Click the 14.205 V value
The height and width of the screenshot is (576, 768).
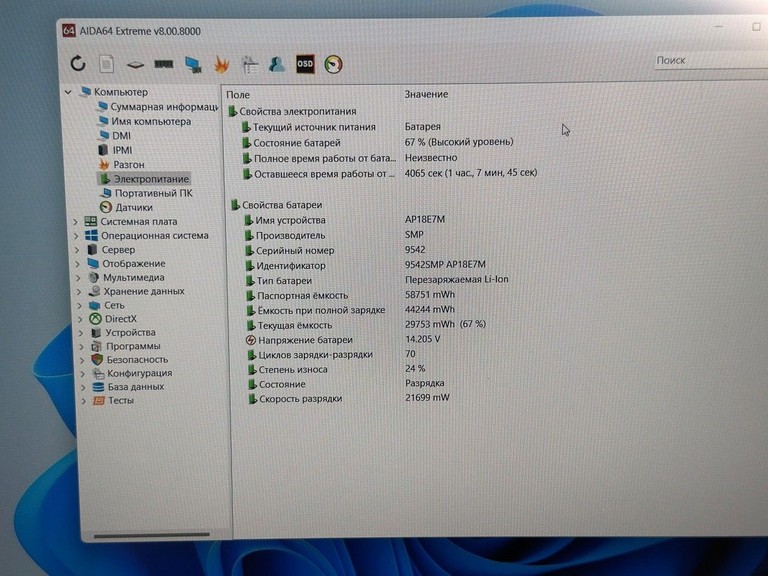pyautogui.click(x=422, y=339)
